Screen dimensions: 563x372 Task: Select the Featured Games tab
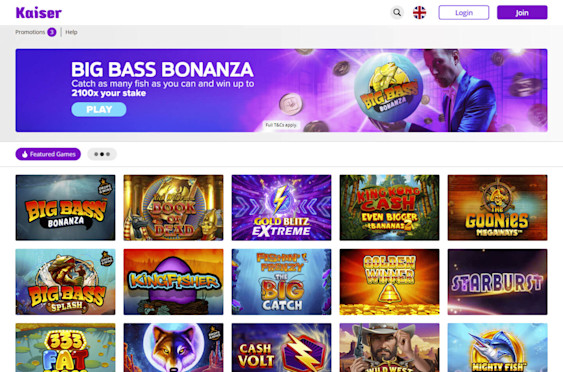click(x=48, y=154)
